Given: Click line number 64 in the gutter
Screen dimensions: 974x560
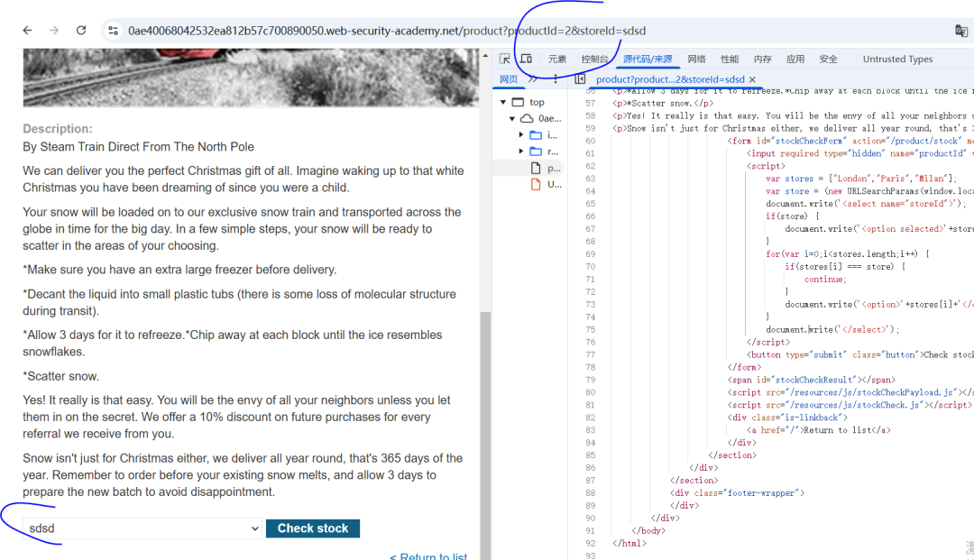Looking at the screenshot, I should (590, 191).
